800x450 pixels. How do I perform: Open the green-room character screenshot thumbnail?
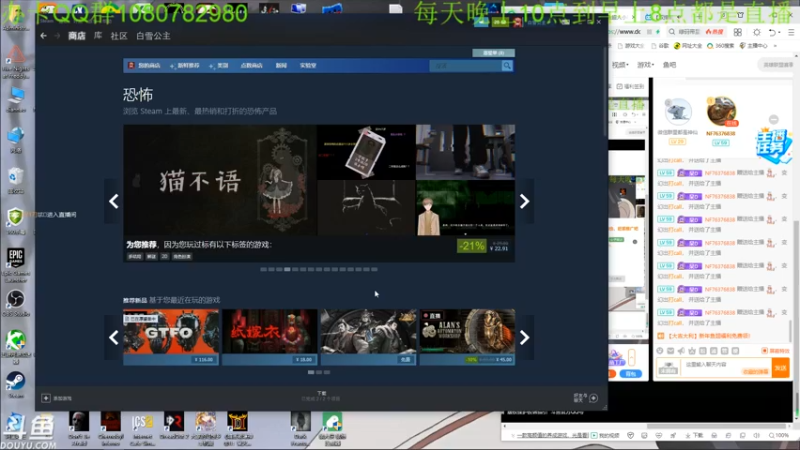pos(465,208)
